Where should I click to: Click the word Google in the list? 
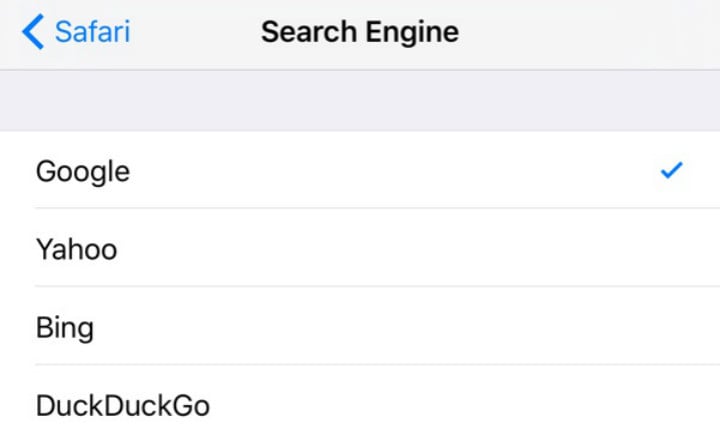pos(82,171)
